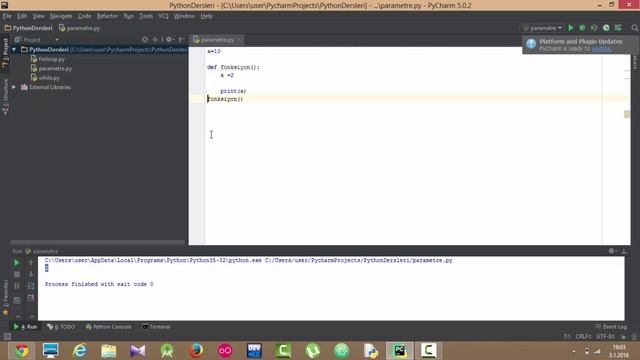640x360 pixels.
Task: Open the Visual Studio icon in the taskbar
Action: point(138,351)
